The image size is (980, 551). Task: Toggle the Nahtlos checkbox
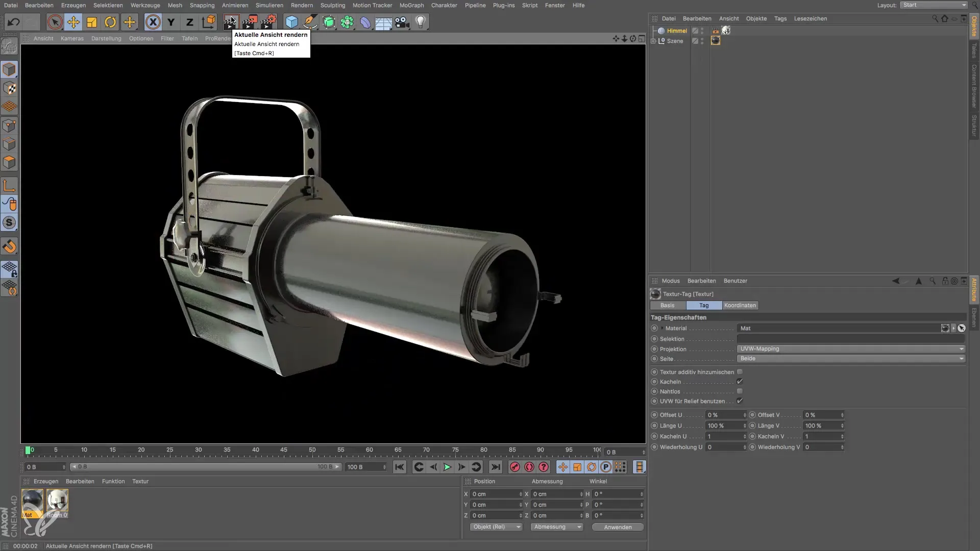click(x=740, y=391)
